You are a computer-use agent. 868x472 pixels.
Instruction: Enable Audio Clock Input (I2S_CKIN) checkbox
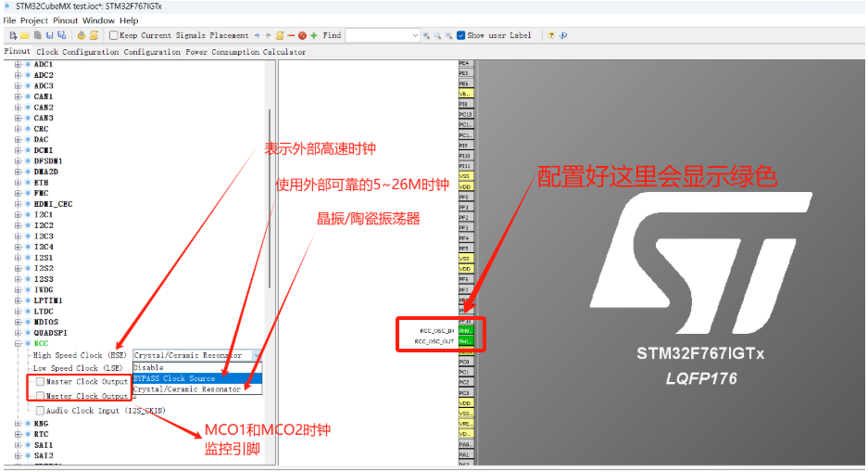41,411
